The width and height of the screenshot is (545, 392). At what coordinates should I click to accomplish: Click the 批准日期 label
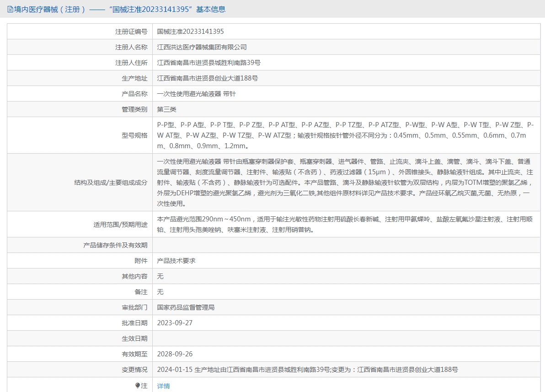click(x=134, y=323)
